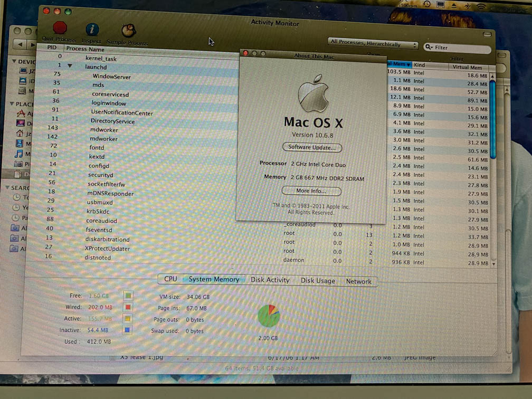Click the Music note icon in Finder sidebar

(19, 154)
